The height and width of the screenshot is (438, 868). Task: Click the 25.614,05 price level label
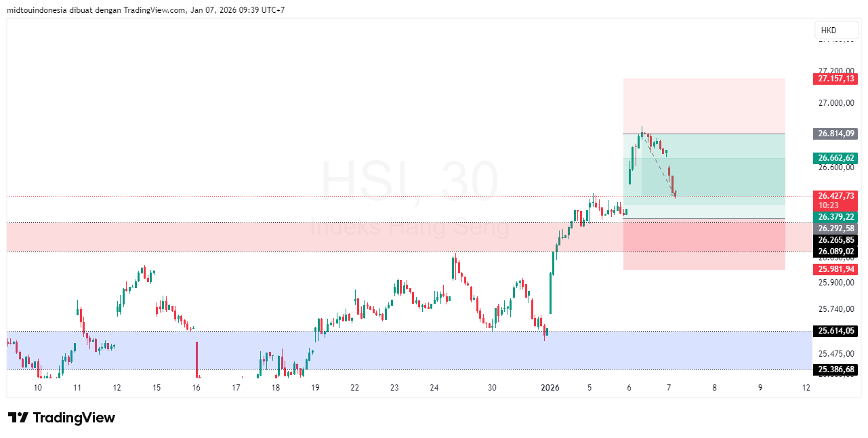tap(835, 331)
